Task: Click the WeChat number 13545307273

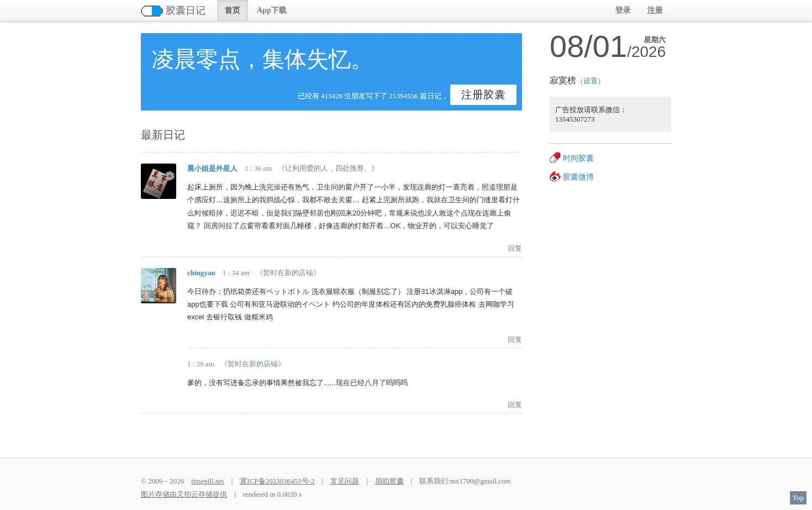Action: point(575,119)
